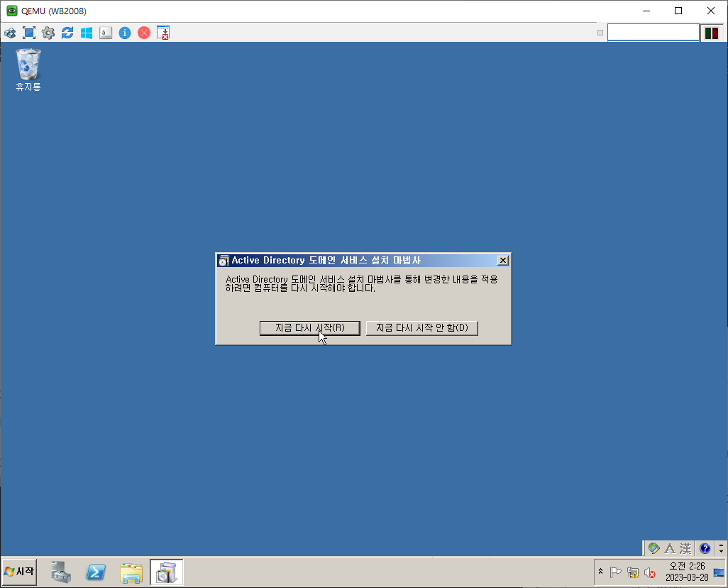728x588 pixels.
Task: Click the wizard icon in dialog title bar
Action: (x=224, y=261)
